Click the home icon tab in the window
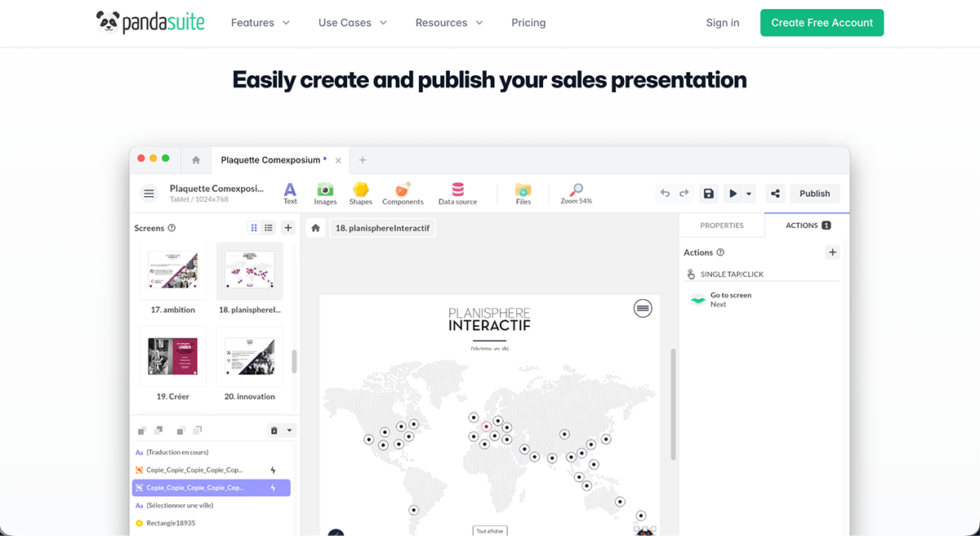The height and width of the screenshot is (536, 980). 196,160
